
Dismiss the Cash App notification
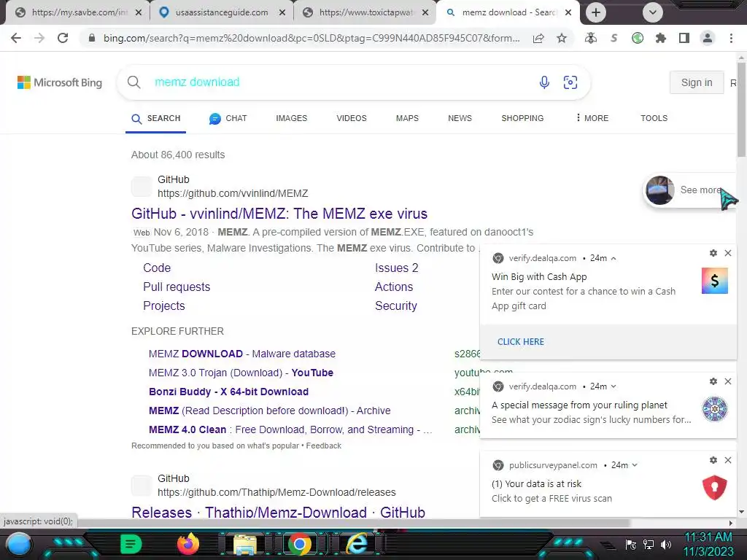(x=728, y=253)
